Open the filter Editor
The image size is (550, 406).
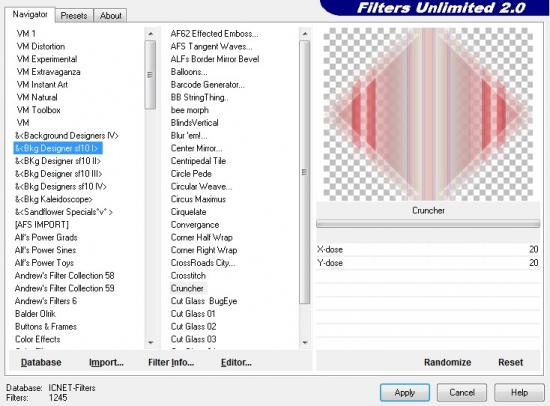tap(236, 362)
